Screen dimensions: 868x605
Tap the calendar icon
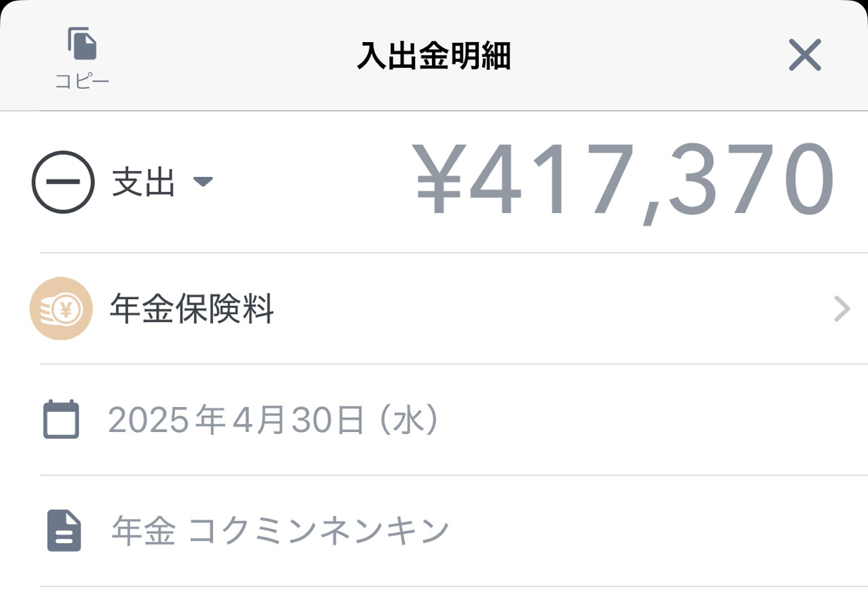click(x=62, y=420)
